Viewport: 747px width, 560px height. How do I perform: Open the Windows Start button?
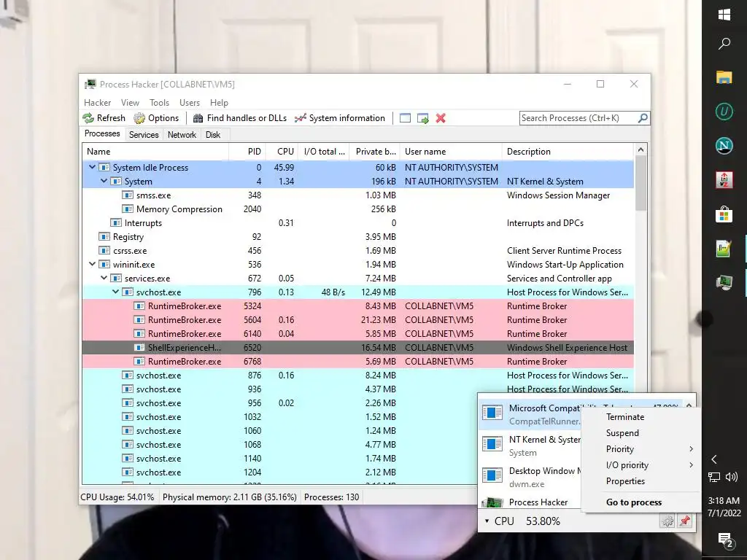[x=724, y=15]
